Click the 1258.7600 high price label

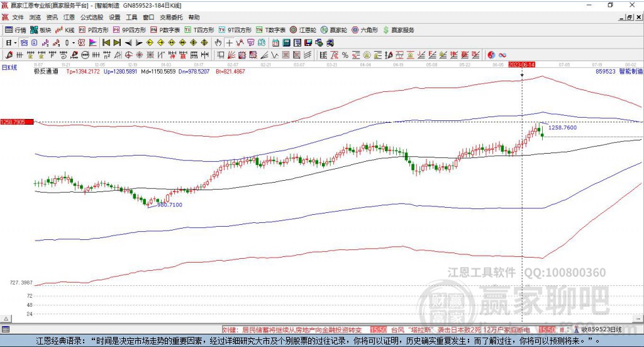(563, 127)
